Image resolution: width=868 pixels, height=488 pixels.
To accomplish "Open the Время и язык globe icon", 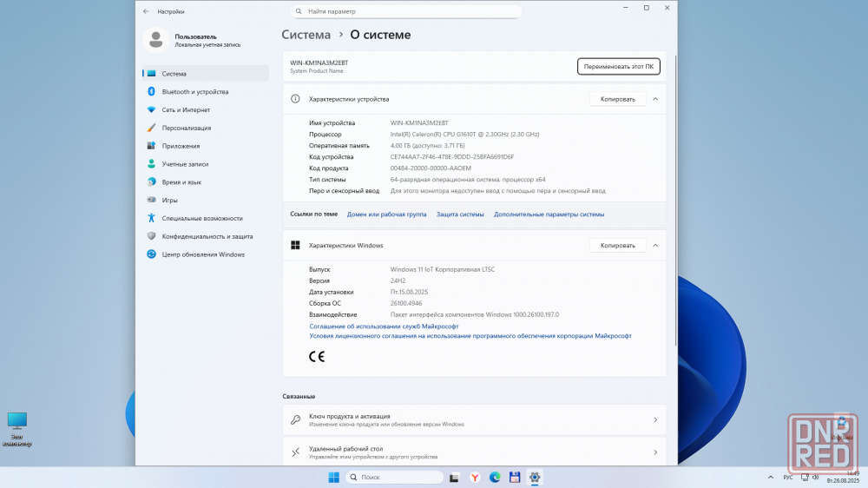I will pyautogui.click(x=151, y=181).
